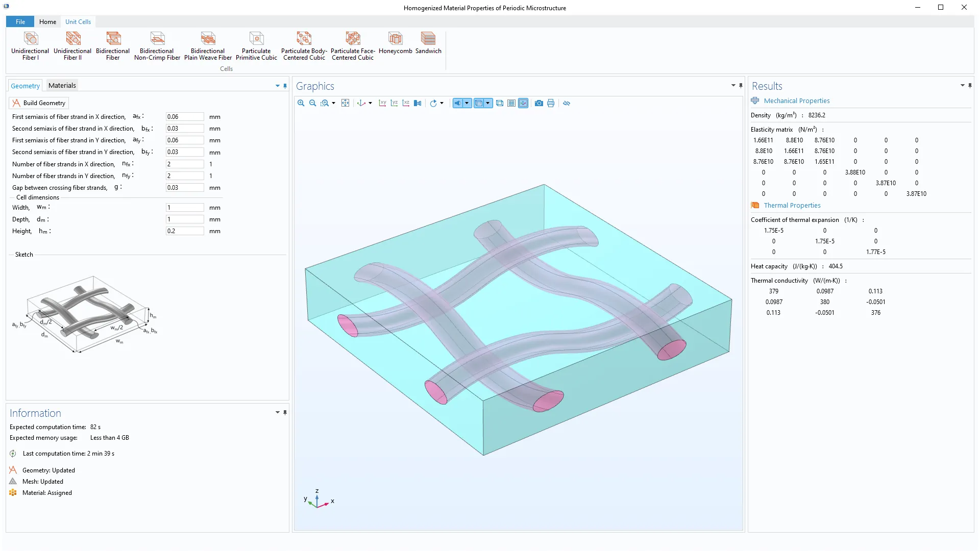Toggle the grid display button

(x=511, y=103)
